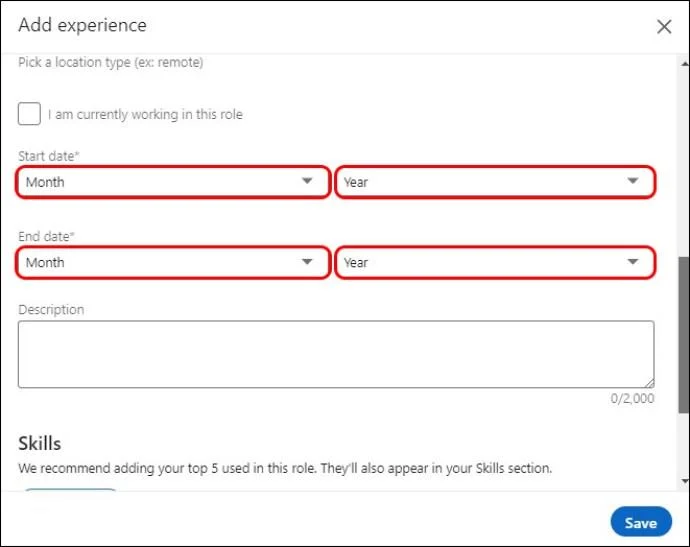The height and width of the screenshot is (547, 690).
Task: Click the 'End date' field label
Action: (x=46, y=236)
